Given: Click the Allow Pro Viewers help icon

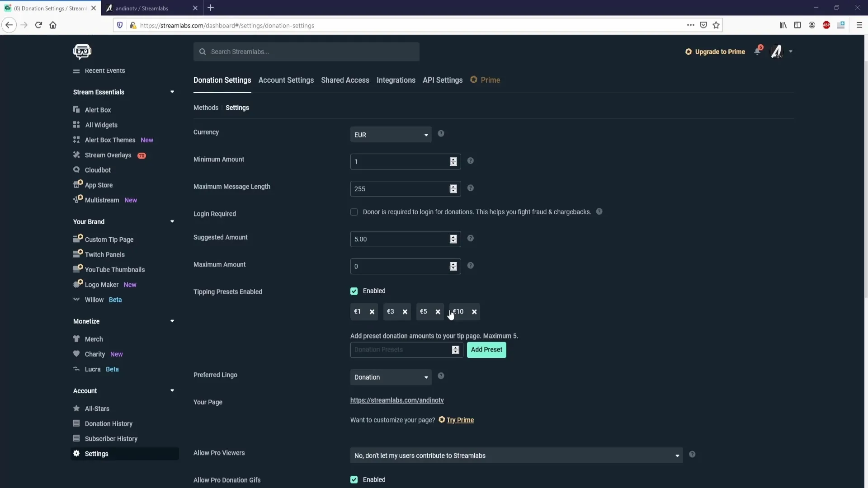Looking at the screenshot, I should coord(692,455).
